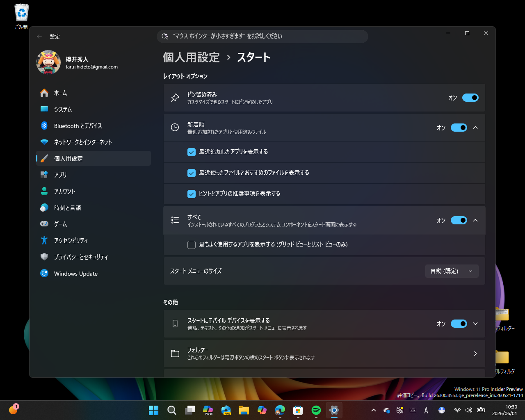Open the システム settings page
Viewport: 525px width, 420px height.
pyautogui.click(x=94, y=110)
